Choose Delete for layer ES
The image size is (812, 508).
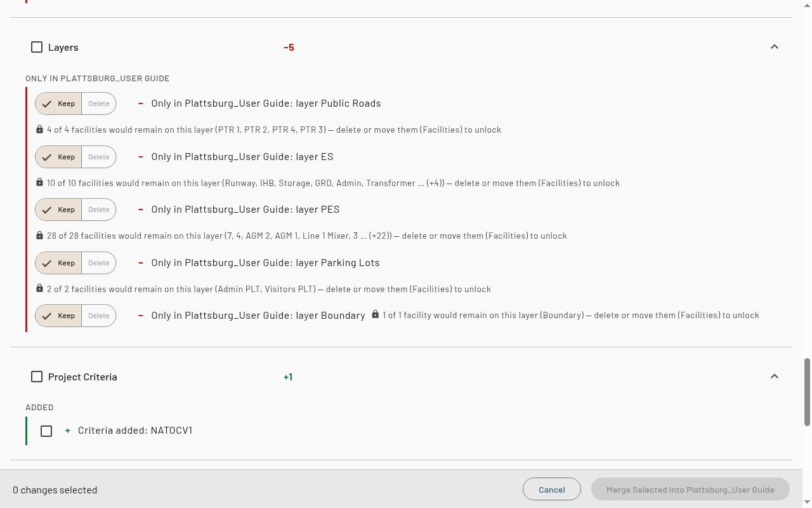point(99,157)
